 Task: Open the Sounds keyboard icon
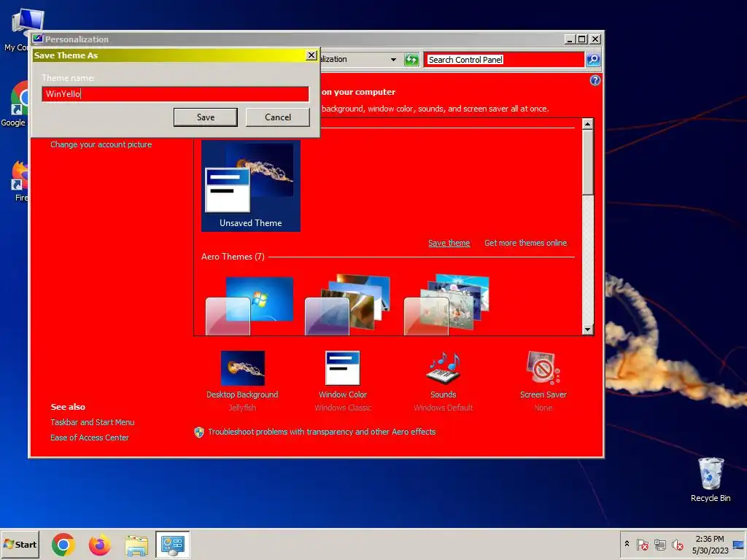[443, 368]
